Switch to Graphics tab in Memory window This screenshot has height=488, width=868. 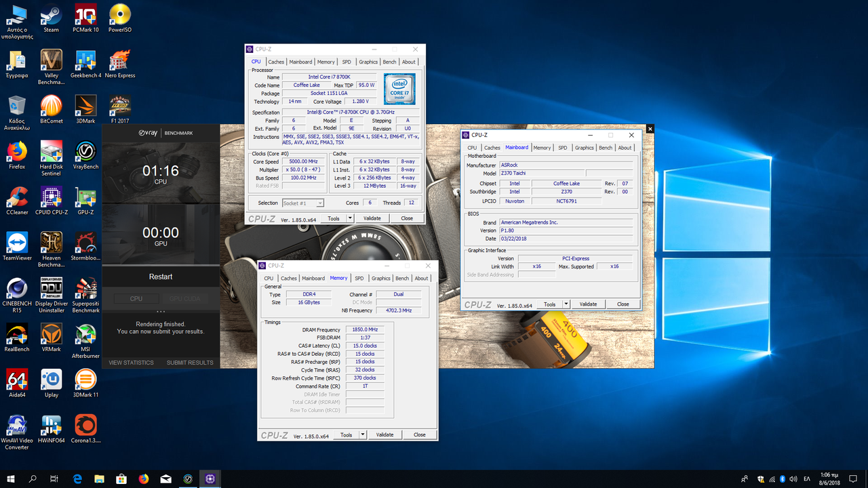(381, 278)
